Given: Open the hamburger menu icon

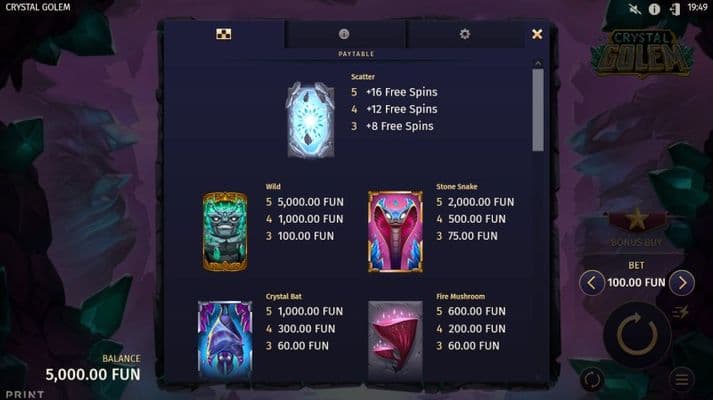Looking at the screenshot, I should tap(681, 379).
